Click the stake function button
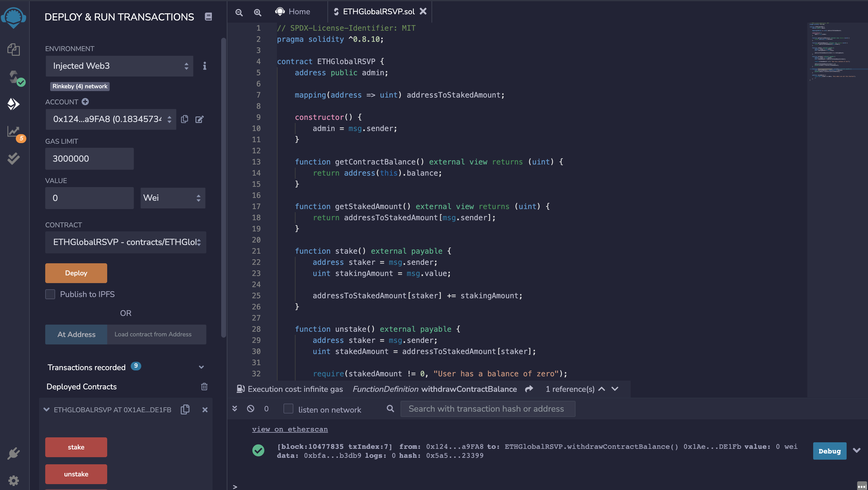868x490 pixels. click(x=76, y=447)
